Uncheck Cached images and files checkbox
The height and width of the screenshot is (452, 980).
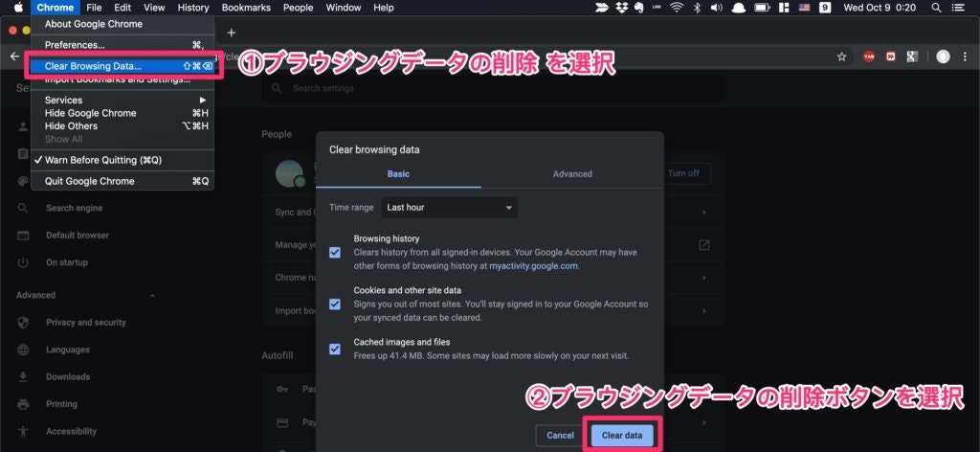335,349
